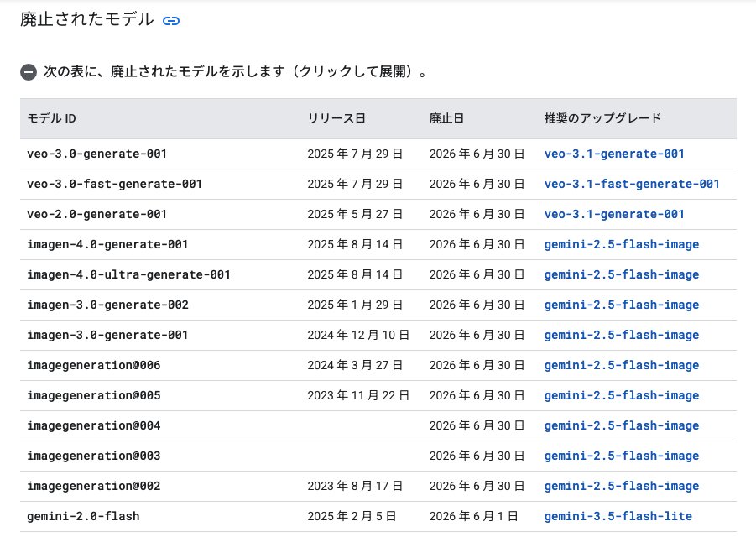Open gemini-2.5-flash-image link for imagegeneration@002
The width and height of the screenshot is (756, 537).
click(622, 486)
